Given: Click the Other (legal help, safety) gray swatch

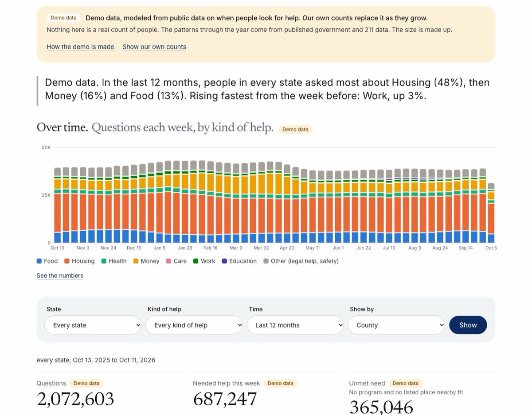Looking at the screenshot, I should click(x=266, y=261).
